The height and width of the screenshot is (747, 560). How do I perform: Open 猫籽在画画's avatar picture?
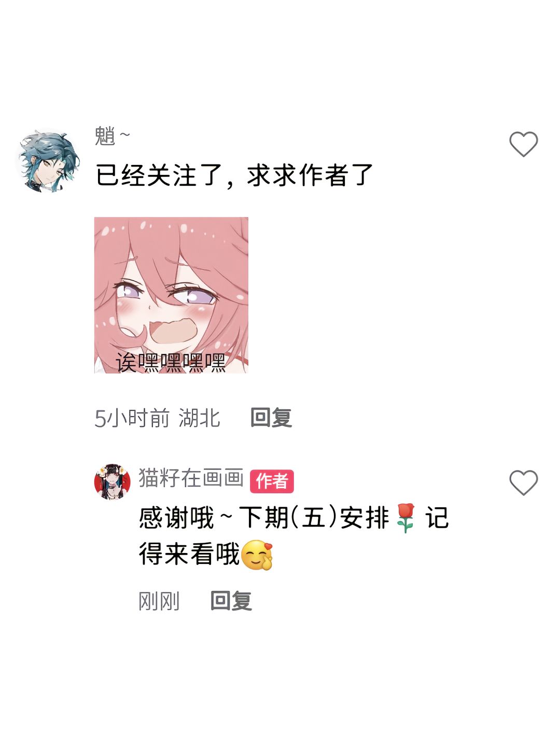[x=112, y=482]
